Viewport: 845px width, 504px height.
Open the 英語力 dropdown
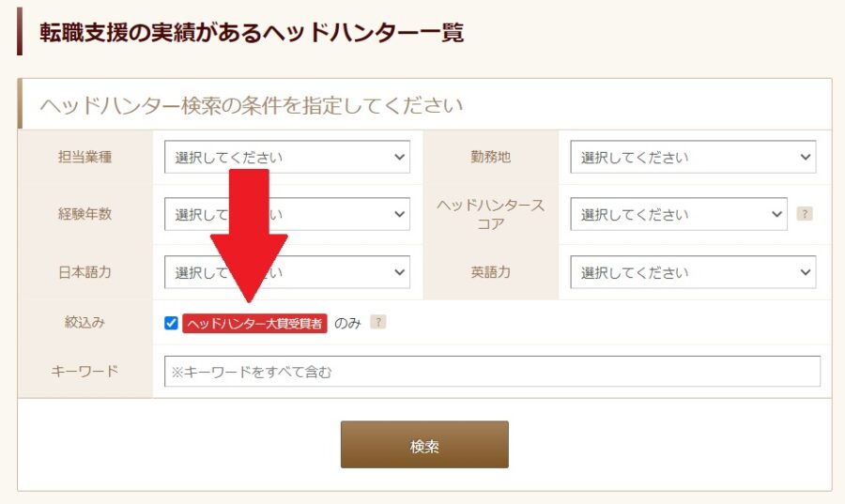point(693,272)
